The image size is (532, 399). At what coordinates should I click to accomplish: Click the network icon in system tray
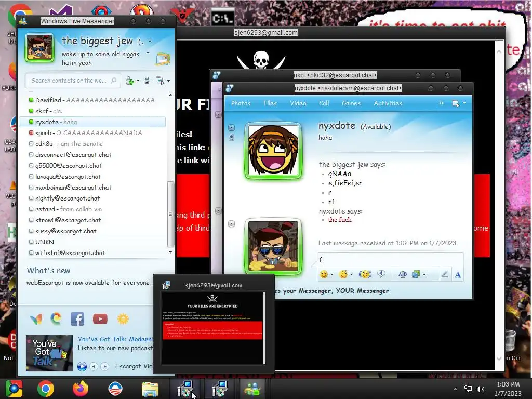pos(468,389)
